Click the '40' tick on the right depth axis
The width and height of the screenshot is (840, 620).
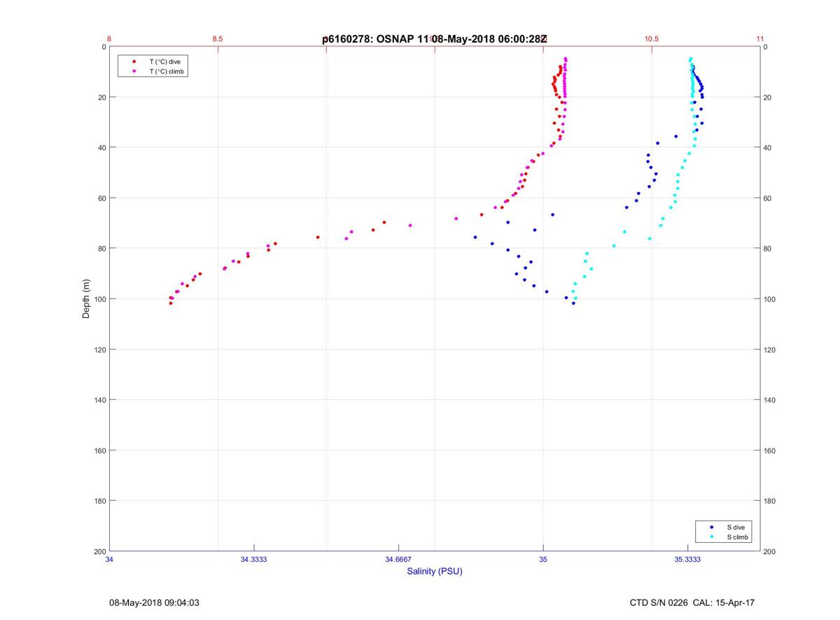coord(768,148)
